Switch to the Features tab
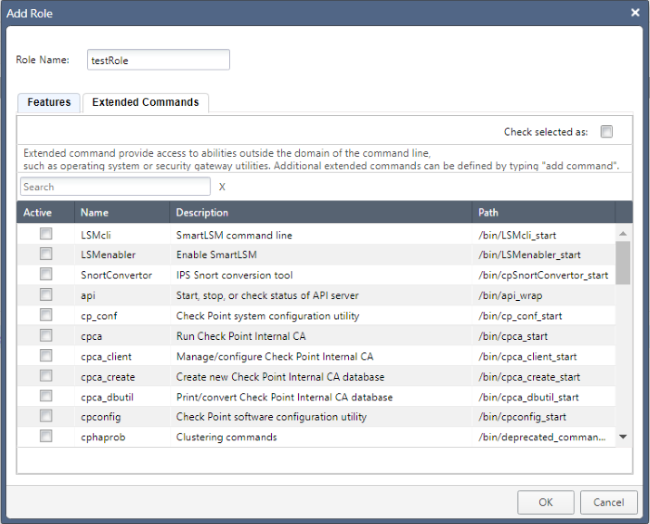 coord(49,102)
